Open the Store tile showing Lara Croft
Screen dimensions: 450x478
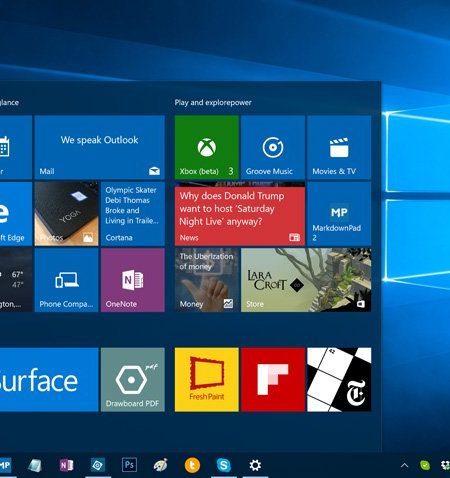pos(306,280)
